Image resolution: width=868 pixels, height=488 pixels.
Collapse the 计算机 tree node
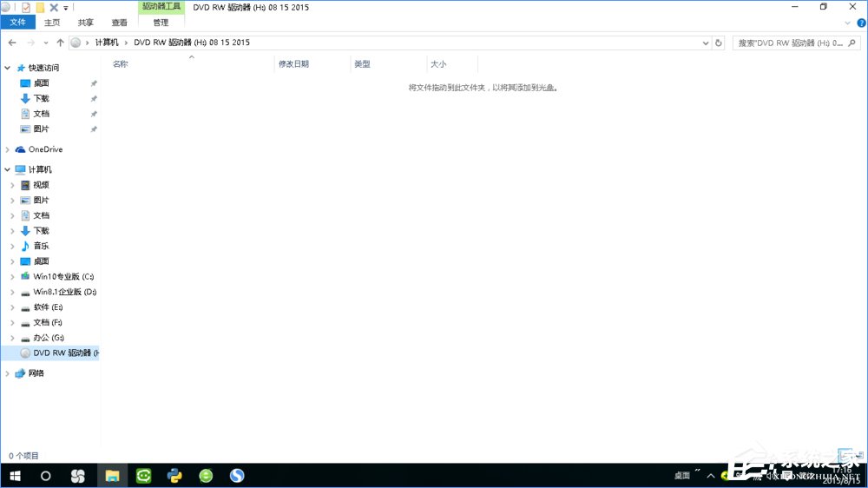click(x=7, y=169)
